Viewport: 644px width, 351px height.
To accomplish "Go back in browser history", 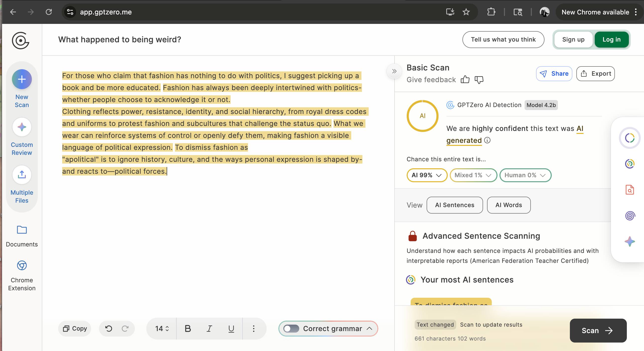I will point(13,12).
